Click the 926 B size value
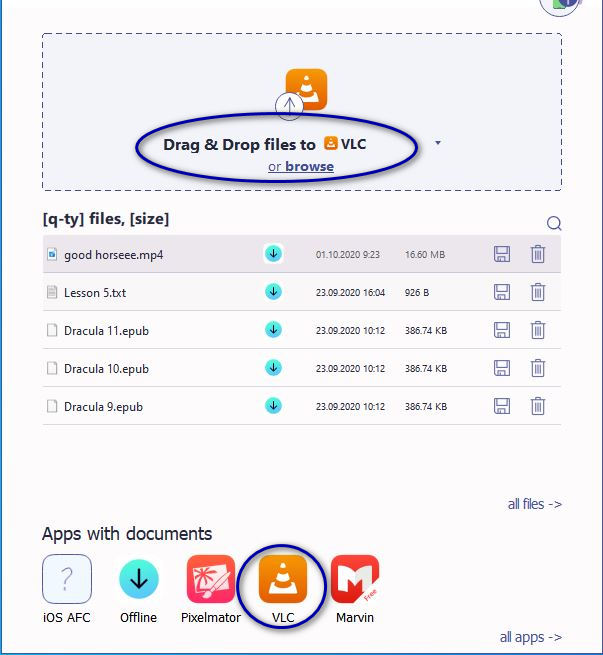The width and height of the screenshot is (603, 655). 416,292
